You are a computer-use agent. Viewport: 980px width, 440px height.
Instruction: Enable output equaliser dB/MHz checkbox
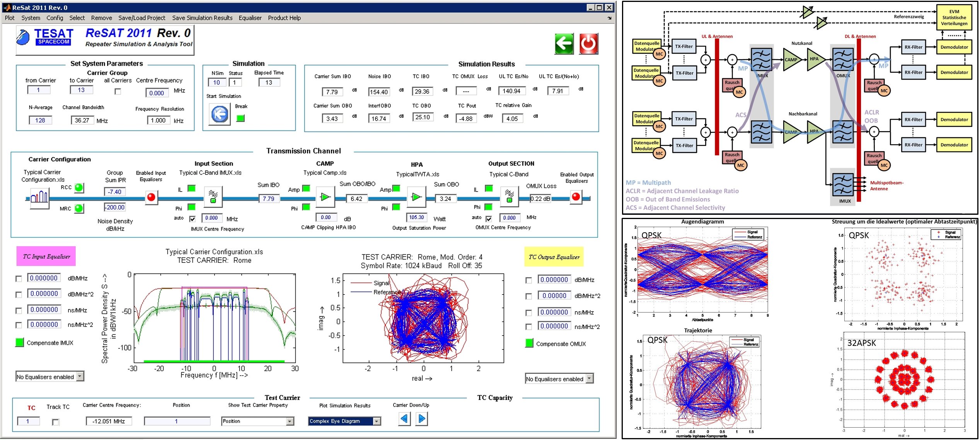pyautogui.click(x=528, y=281)
